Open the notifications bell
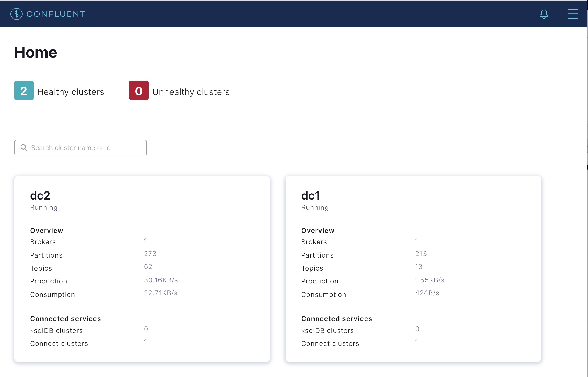Screen dimensions: 588x377 [x=544, y=14]
